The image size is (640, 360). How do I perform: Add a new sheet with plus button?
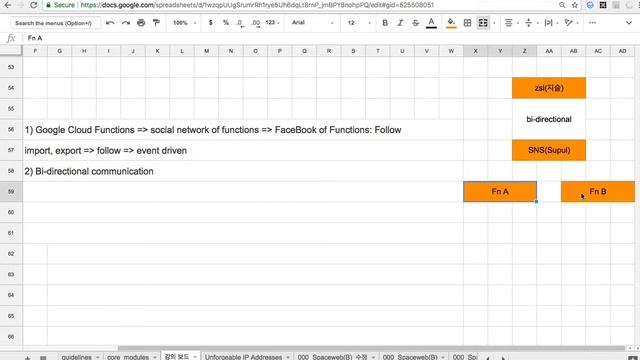27,357
